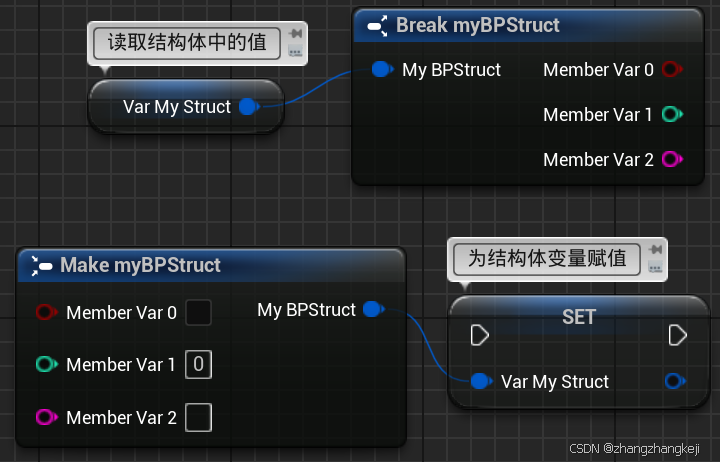The width and height of the screenshot is (720, 462).
Task: Toggle visibility of the 读取结构体中的值 comment bubble
Action: tap(295, 51)
